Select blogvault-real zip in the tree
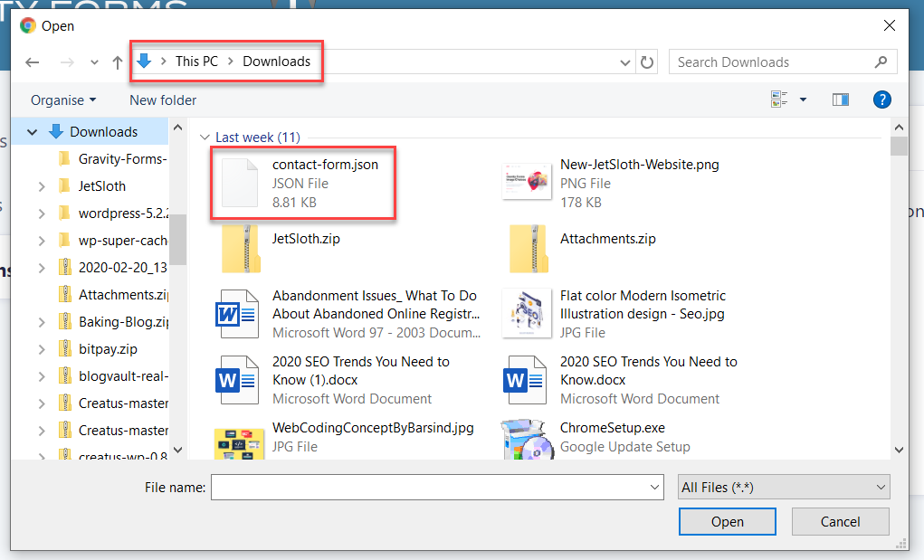 (123, 375)
